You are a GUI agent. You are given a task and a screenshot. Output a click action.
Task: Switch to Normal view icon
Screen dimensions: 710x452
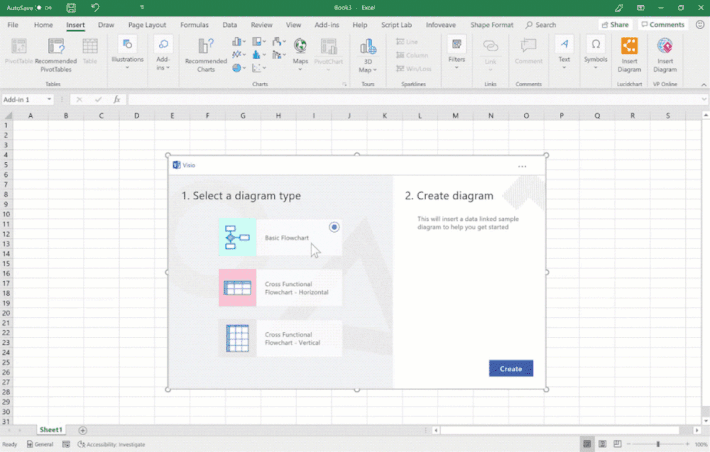(x=587, y=444)
